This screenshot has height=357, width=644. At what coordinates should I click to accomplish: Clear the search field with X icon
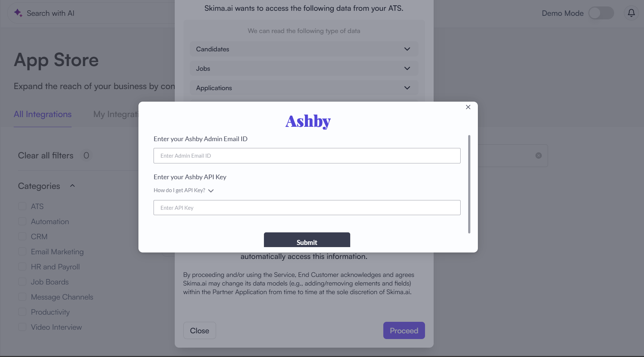click(538, 156)
